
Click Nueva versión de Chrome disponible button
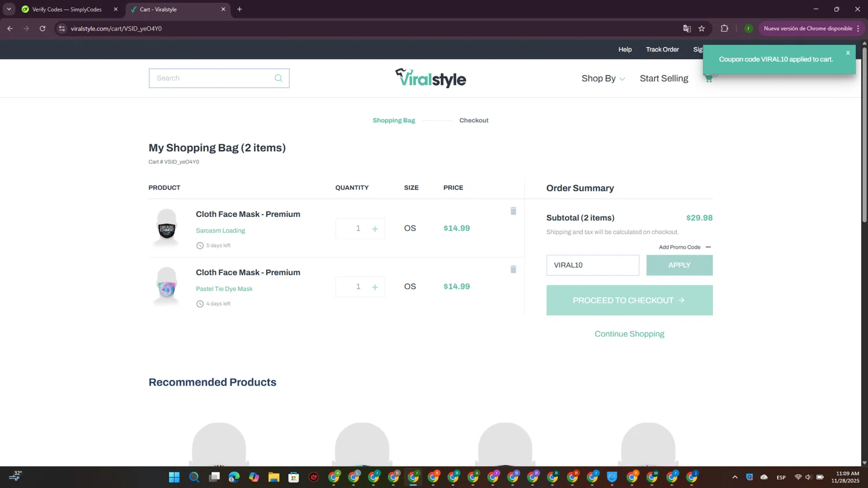(811, 28)
